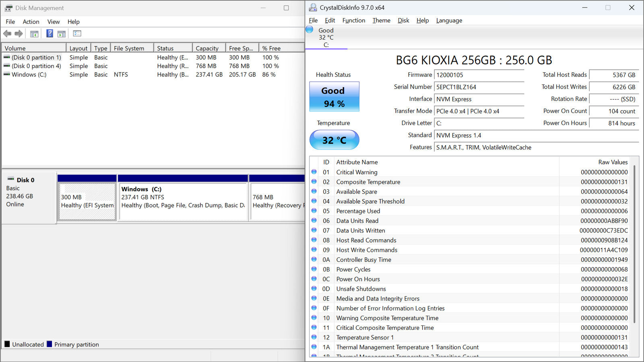Click the Settings checklist toolbar icon
This screenshot has height=362, width=644.
tap(77, 34)
